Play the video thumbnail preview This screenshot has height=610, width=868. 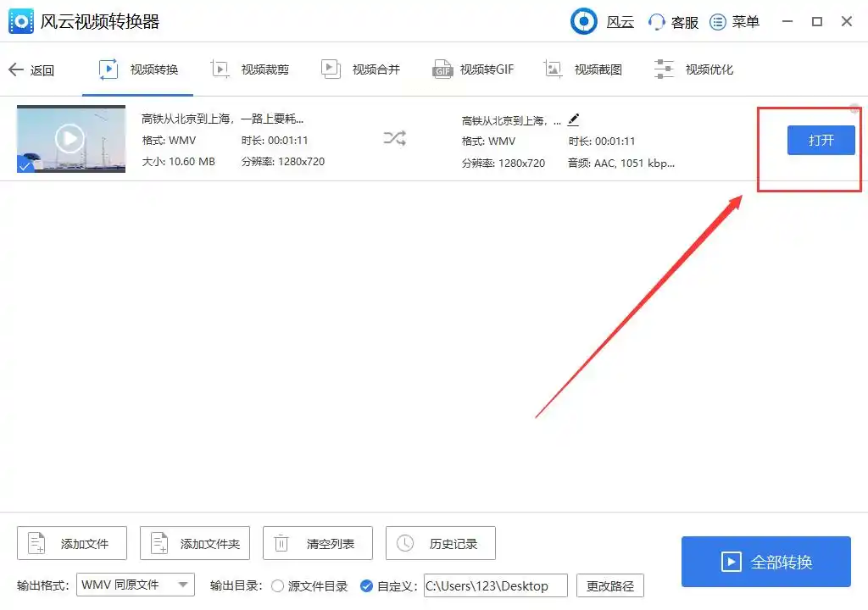[x=70, y=138]
